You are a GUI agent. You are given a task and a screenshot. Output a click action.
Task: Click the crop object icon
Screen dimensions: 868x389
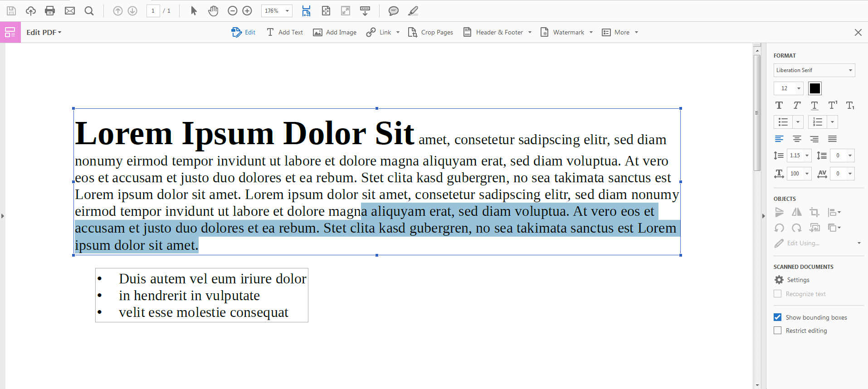click(x=814, y=212)
